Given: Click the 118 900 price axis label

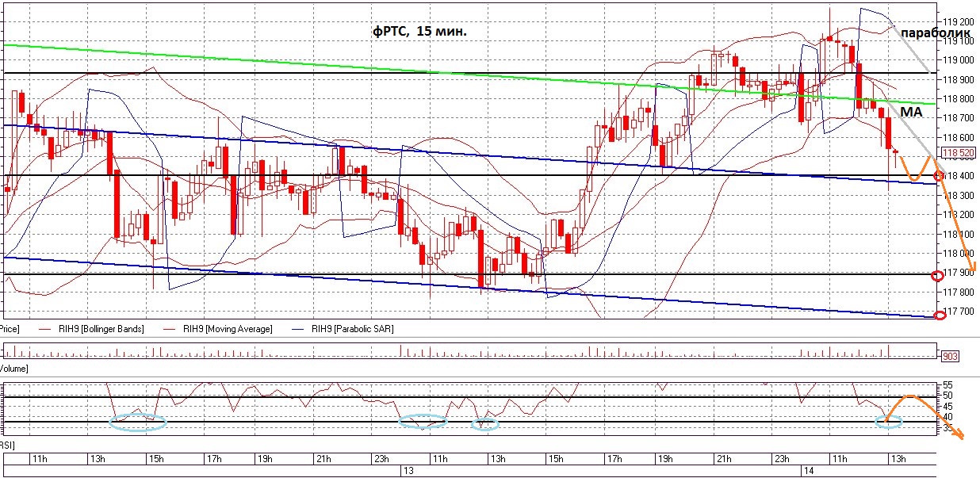Looking at the screenshot, I should tap(957, 79).
